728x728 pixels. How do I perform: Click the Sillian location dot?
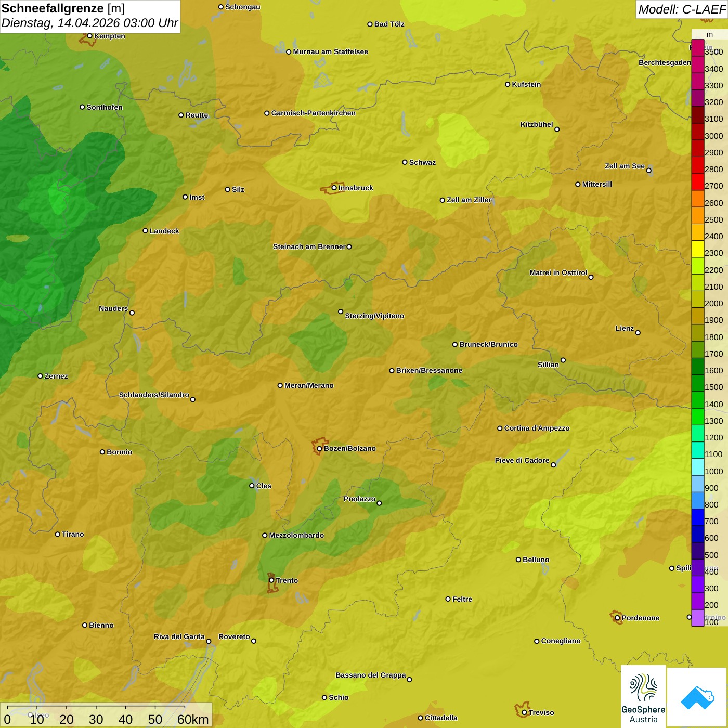563,360
